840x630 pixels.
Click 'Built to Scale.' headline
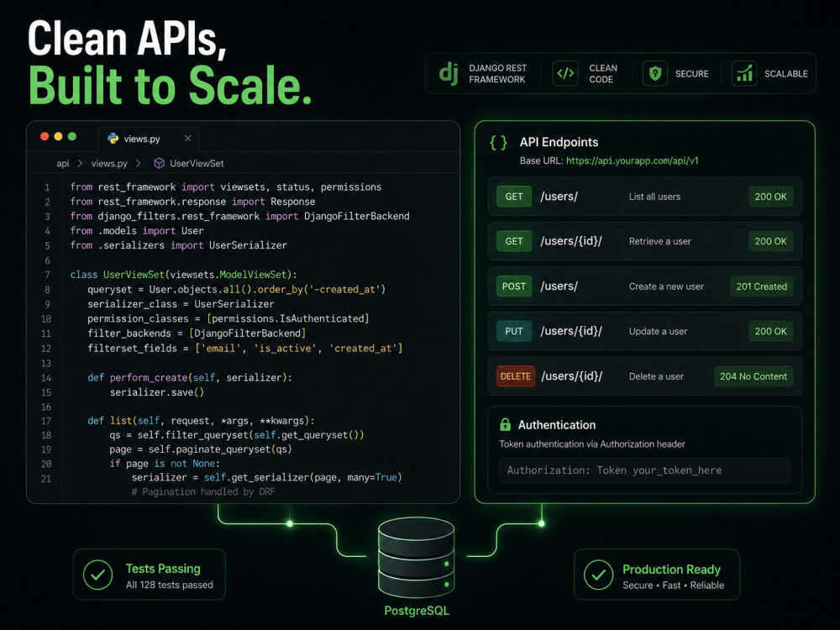pyautogui.click(x=170, y=85)
